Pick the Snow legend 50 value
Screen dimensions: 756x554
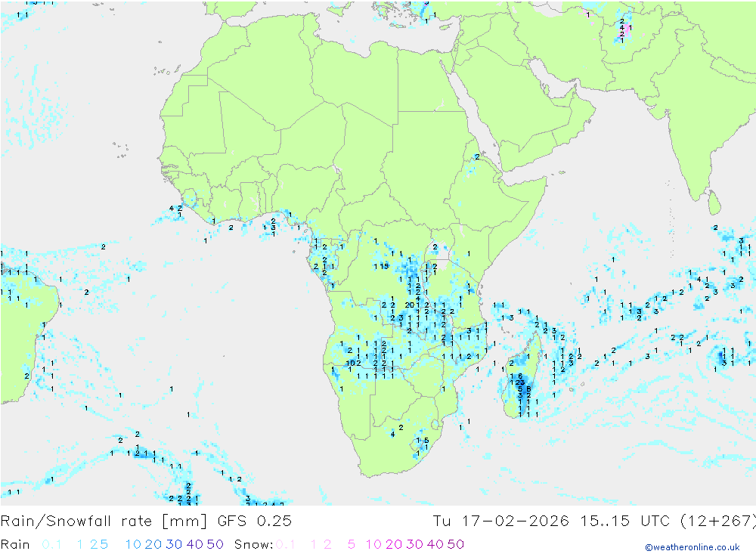(x=456, y=544)
